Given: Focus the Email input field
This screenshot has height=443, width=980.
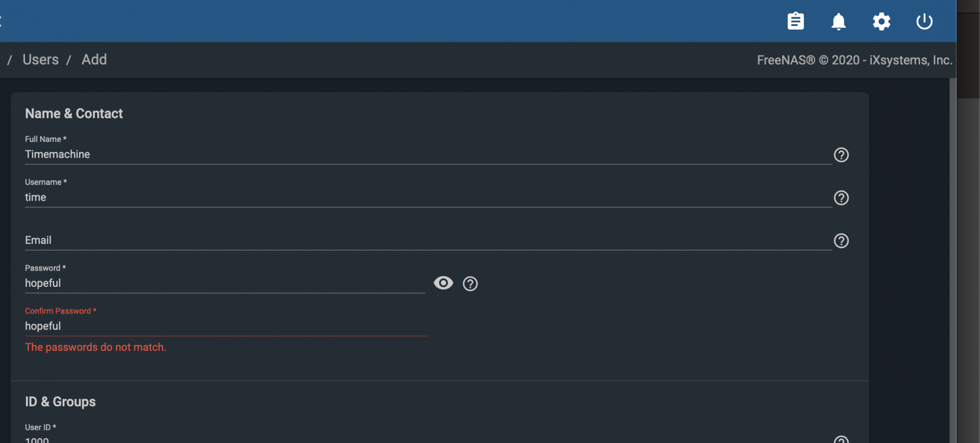Looking at the screenshot, I should (428, 240).
